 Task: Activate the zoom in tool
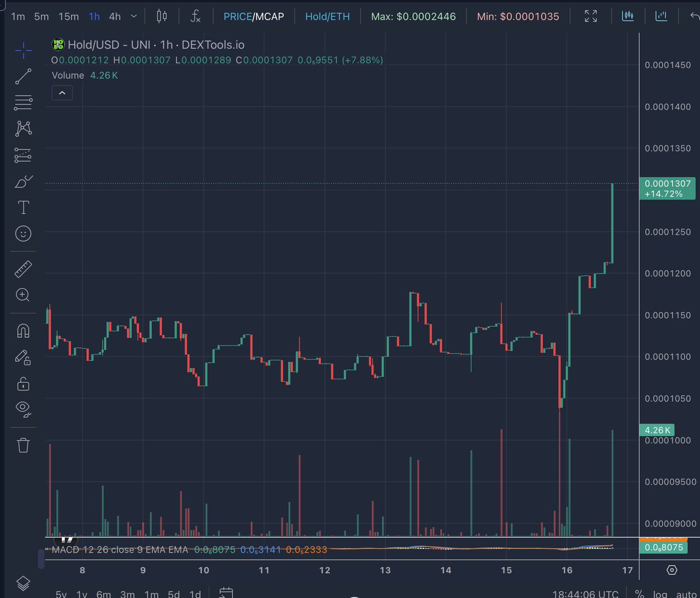click(x=23, y=295)
